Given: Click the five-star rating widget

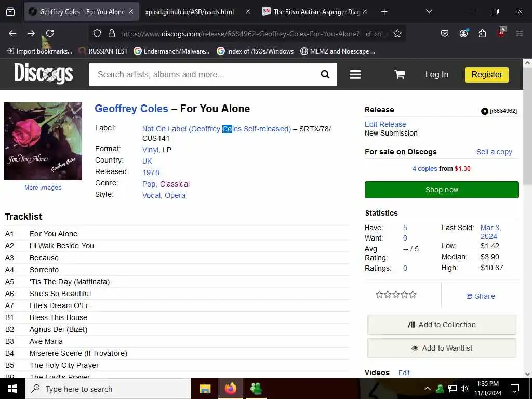Looking at the screenshot, I should (x=396, y=295).
